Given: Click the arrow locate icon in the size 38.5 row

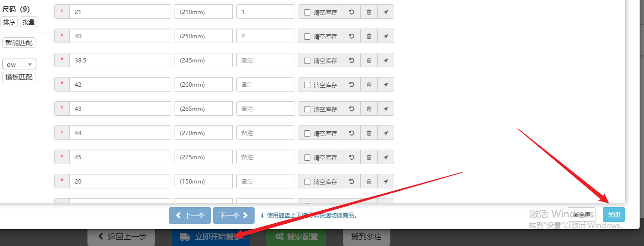Looking at the screenshot, I should coord(386,61).
